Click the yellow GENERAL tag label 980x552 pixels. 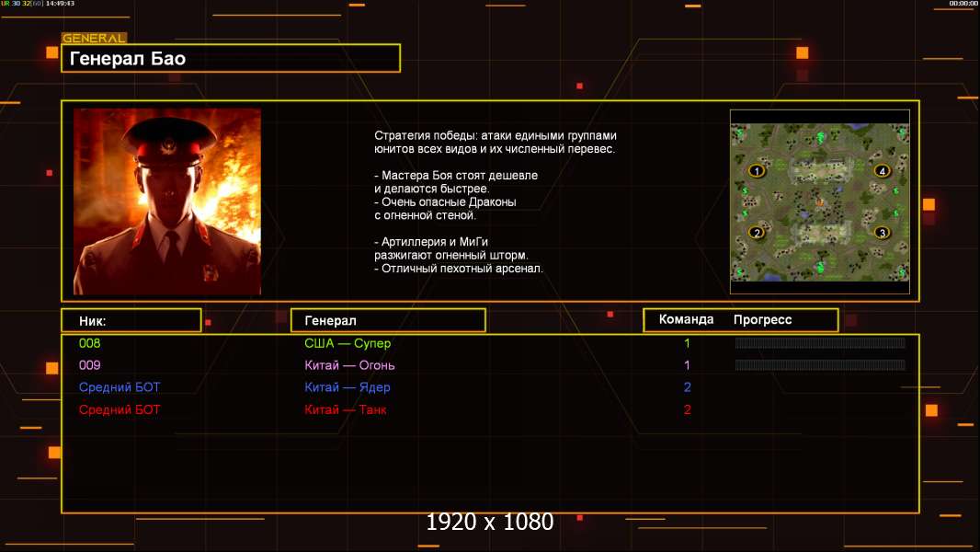click(94, 39)
